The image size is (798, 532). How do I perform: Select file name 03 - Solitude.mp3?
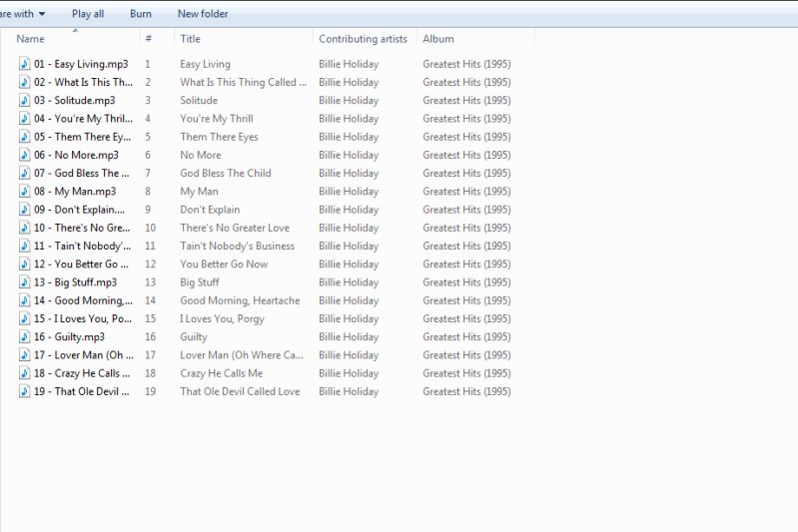[74, 101]
